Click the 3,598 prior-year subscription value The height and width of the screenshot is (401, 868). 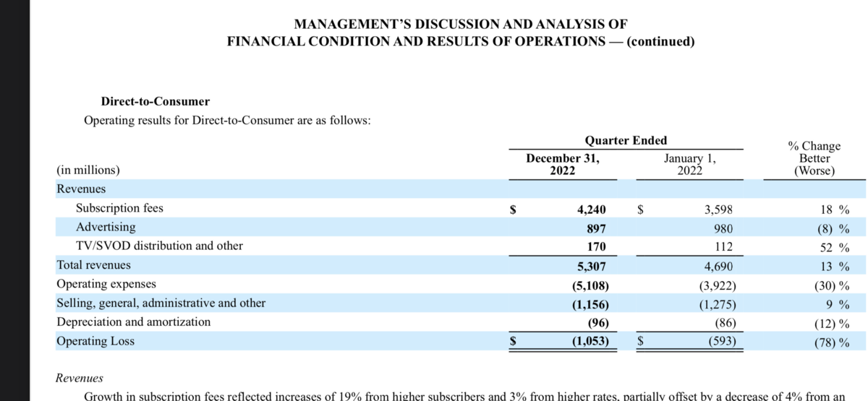pos(718,210)
